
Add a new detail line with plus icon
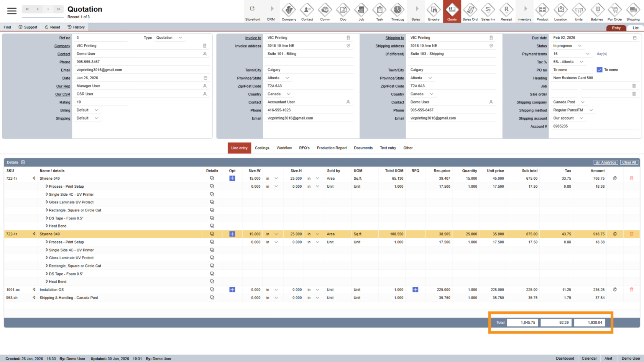click(x=23, y=162)
